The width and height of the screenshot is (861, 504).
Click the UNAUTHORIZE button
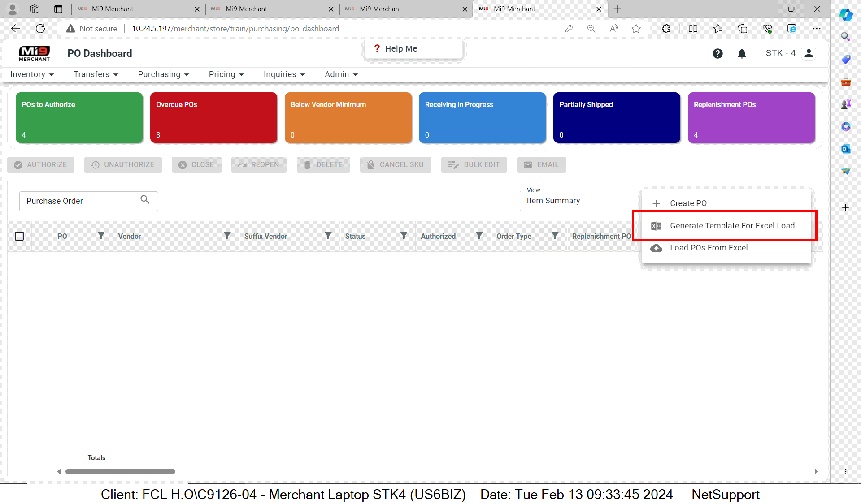[x=123, y=165]
